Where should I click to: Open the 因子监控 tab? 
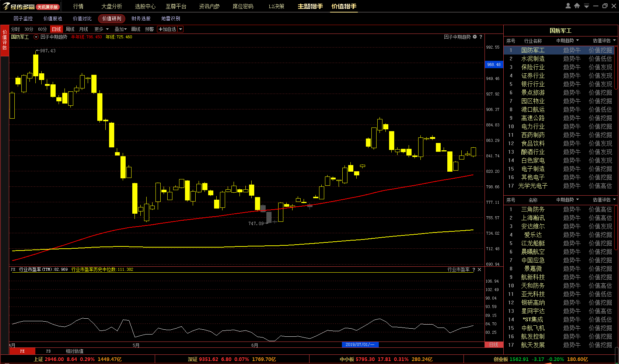tap(23, 18)
